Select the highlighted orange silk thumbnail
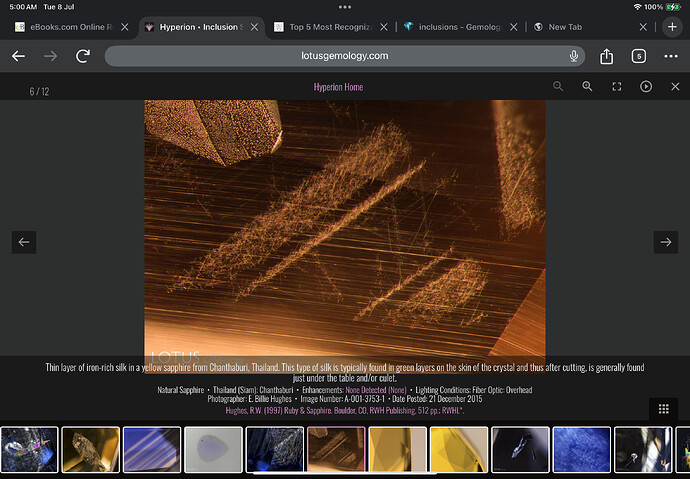The height and width of the screenshot is (479, 690). click(x=336, y=450)
